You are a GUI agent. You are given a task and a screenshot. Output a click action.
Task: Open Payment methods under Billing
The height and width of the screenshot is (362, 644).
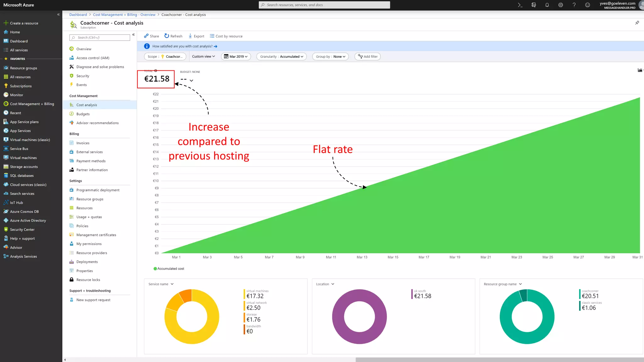point(91,161)
